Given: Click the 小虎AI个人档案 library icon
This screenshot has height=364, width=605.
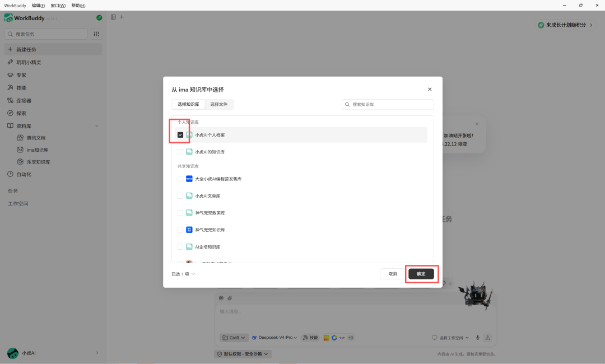Looking at the screenshot, I should pyautogui.click(x=189, y=135).
